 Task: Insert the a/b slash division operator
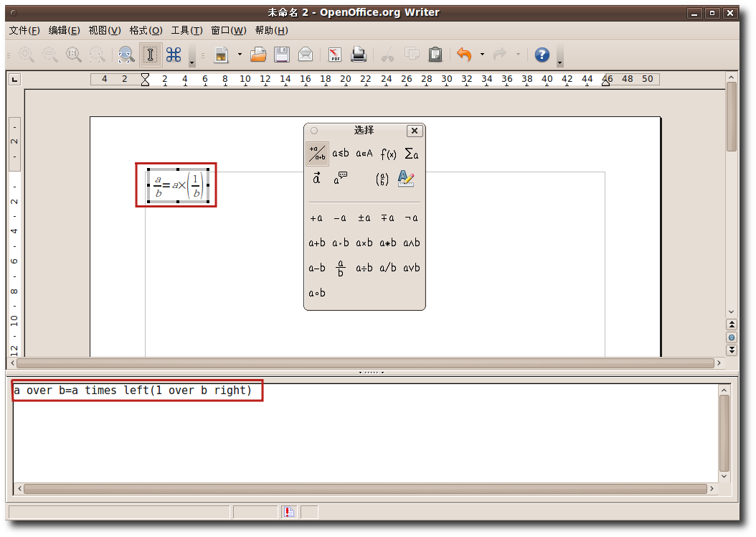pyautogui.click(x=387, y=268)
